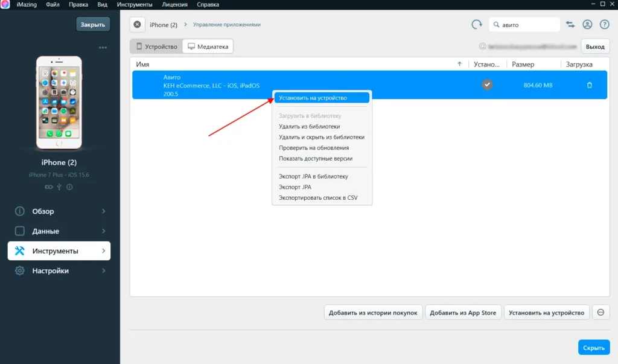Click the iPhone device image thumbnail

click(59, 103)
